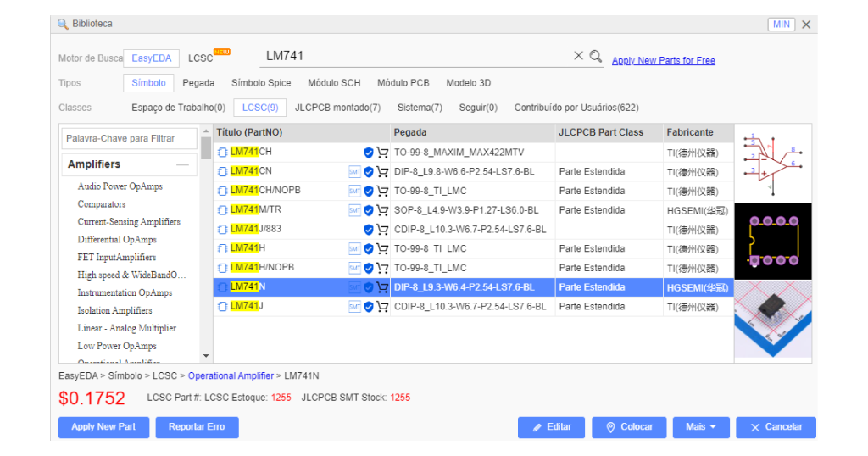Choose the Símbolo Spice type
The image size is (868, 456).
pyautogui.click(x=261, y=83)
